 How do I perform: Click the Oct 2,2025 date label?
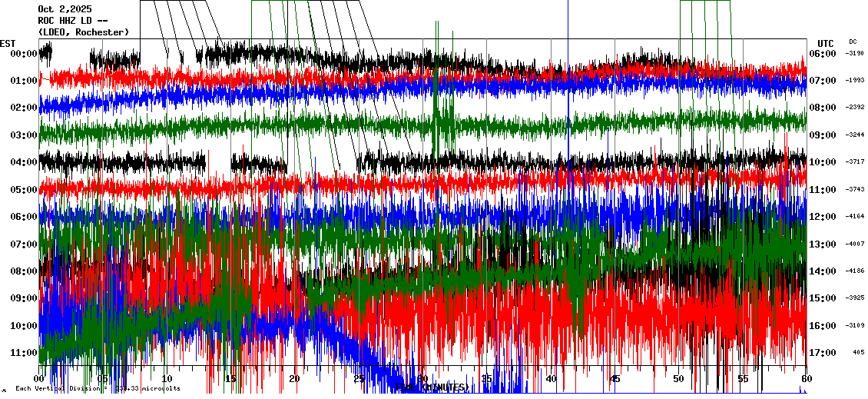click(65, 9)
